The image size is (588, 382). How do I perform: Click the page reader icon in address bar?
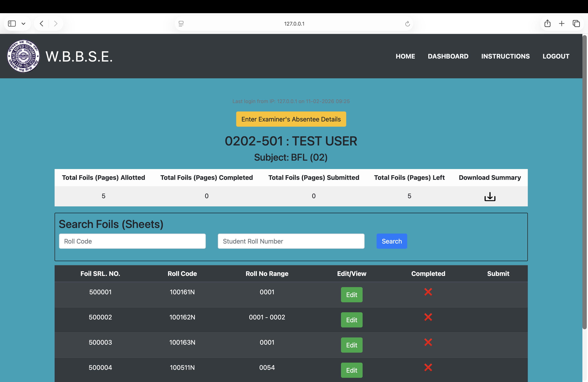point(181,24)
